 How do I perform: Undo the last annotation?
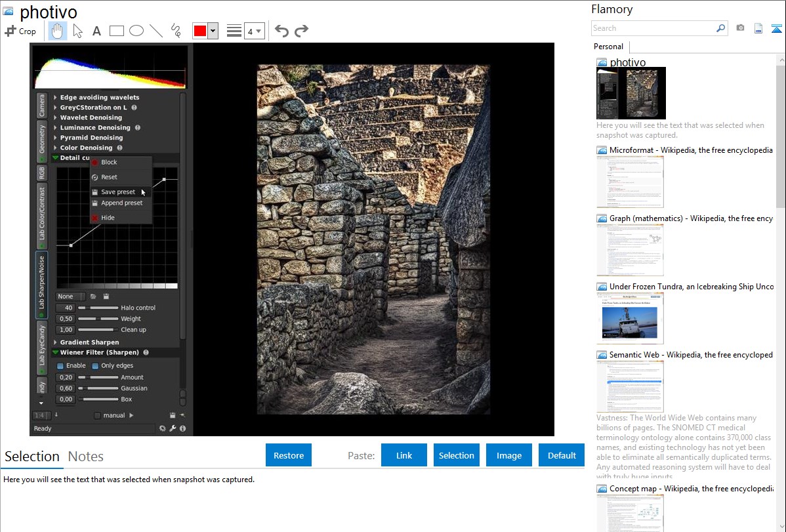[281, 31]
